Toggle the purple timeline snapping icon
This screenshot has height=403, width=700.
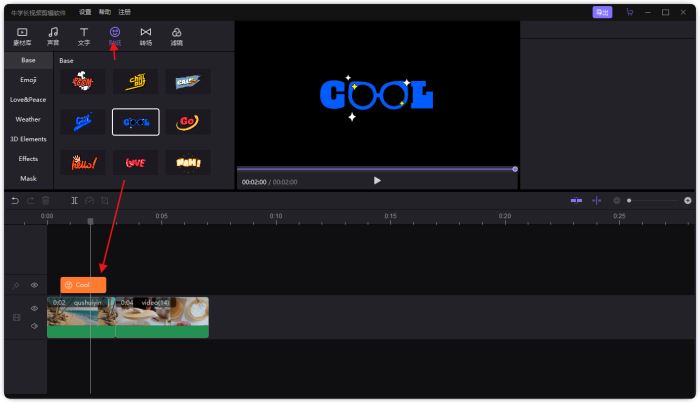576,200
